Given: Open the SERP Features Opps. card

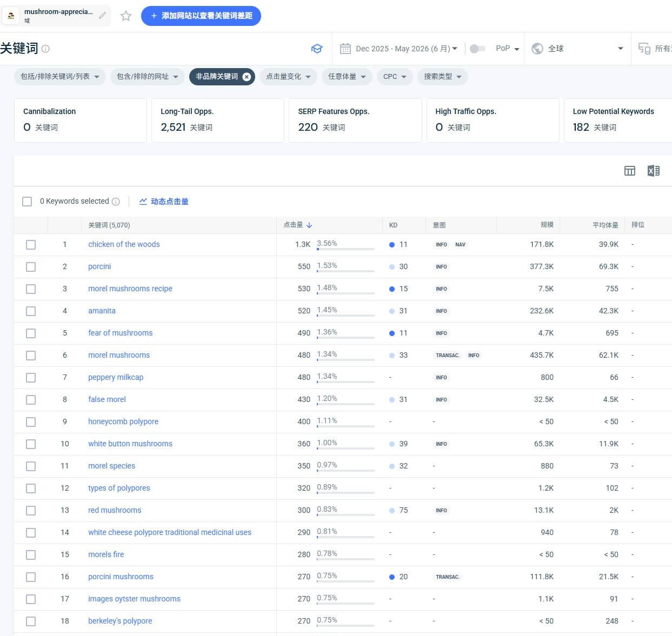Looking at the screenshot, I should point(355,120).
